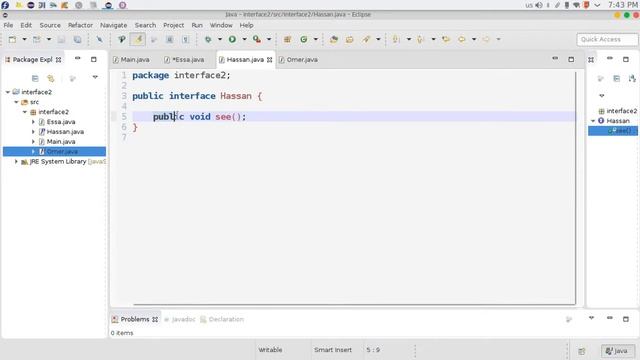Open the Navigate menu

pos(113,25)
